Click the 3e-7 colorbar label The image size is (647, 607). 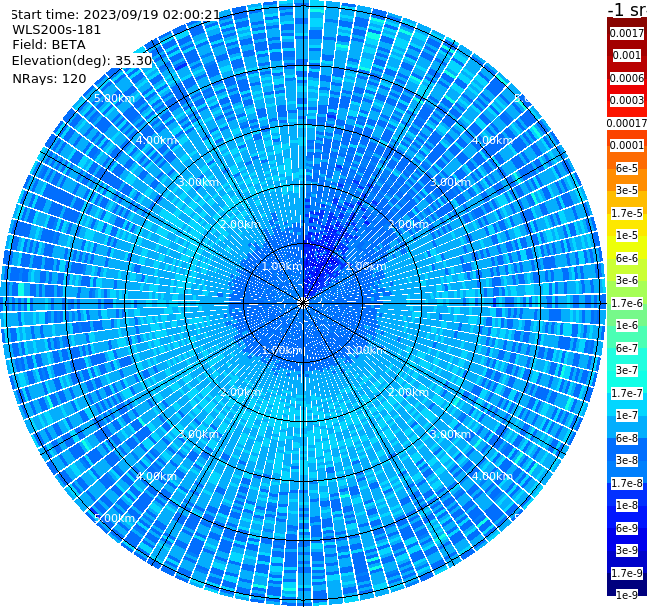(627, 370)
